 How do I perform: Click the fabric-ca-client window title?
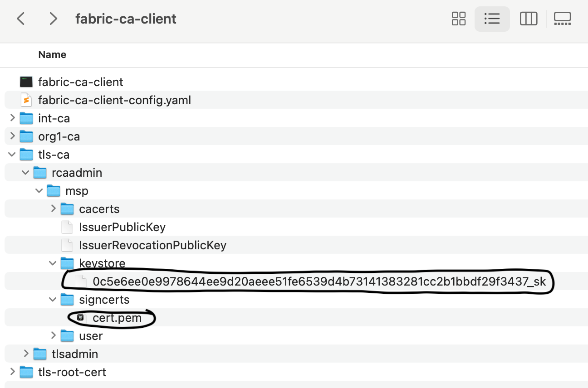126,19
